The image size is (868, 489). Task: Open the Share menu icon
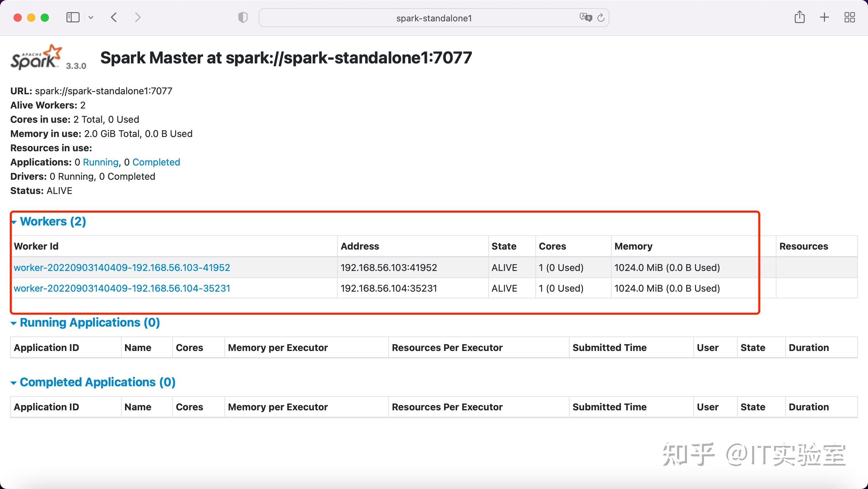click(x=800, y=17)
